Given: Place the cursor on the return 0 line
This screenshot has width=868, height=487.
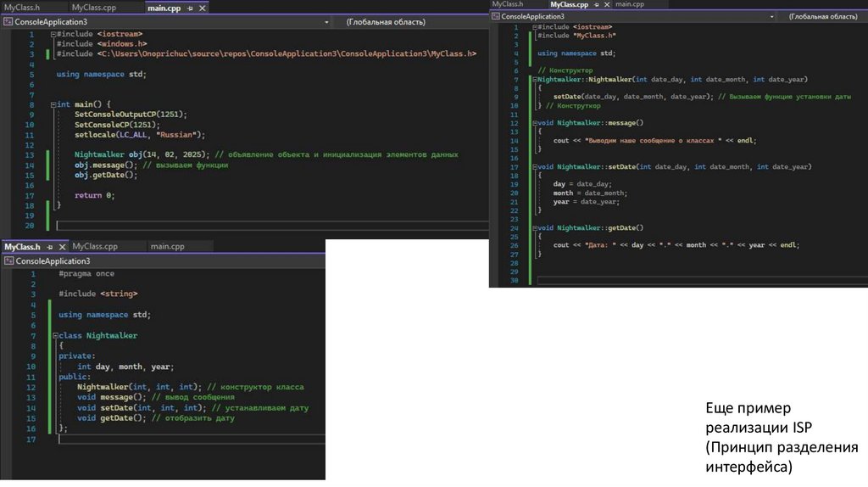Looking at the screenshot, I should click(93, 195).
